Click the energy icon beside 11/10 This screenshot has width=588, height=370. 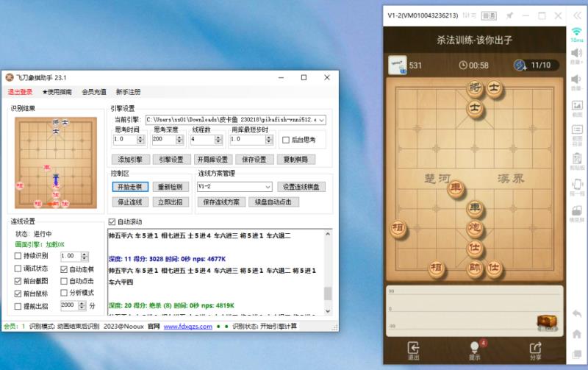pos(520,65)
